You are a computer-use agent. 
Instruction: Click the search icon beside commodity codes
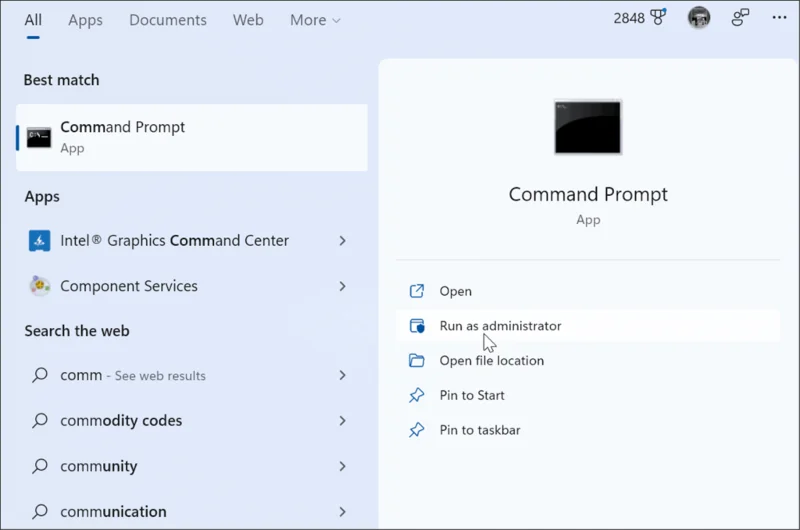coord(40,420)
